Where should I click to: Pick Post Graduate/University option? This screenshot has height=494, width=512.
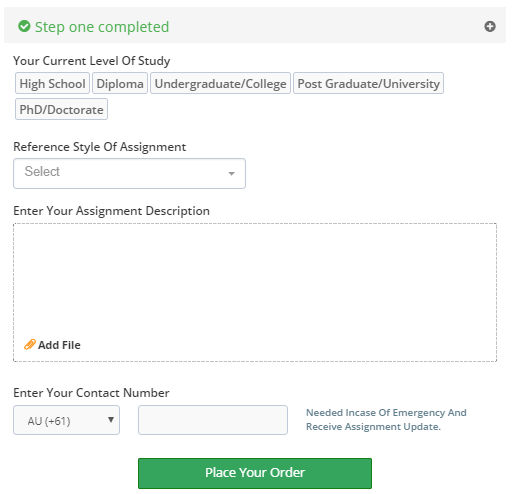(368, 83)
